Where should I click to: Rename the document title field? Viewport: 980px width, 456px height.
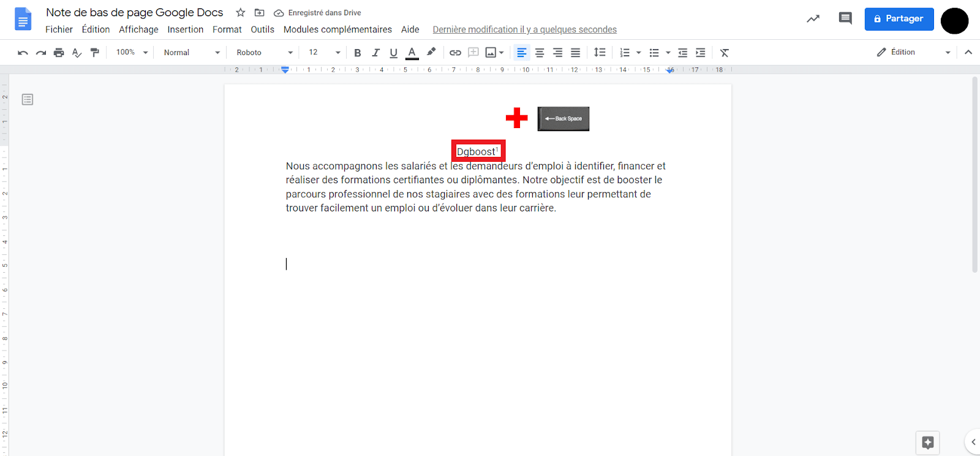pos(134,12)
